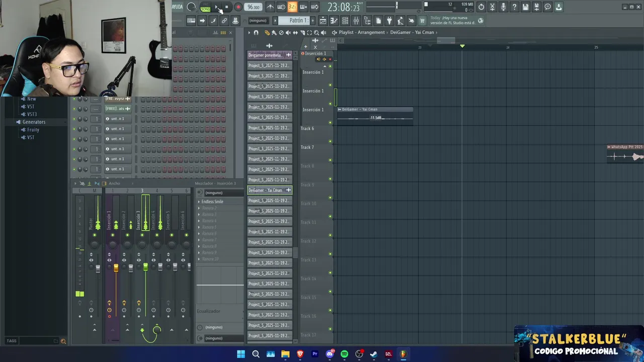Open the Playlist menu arrow beside the magnet

tap(249, 32)
